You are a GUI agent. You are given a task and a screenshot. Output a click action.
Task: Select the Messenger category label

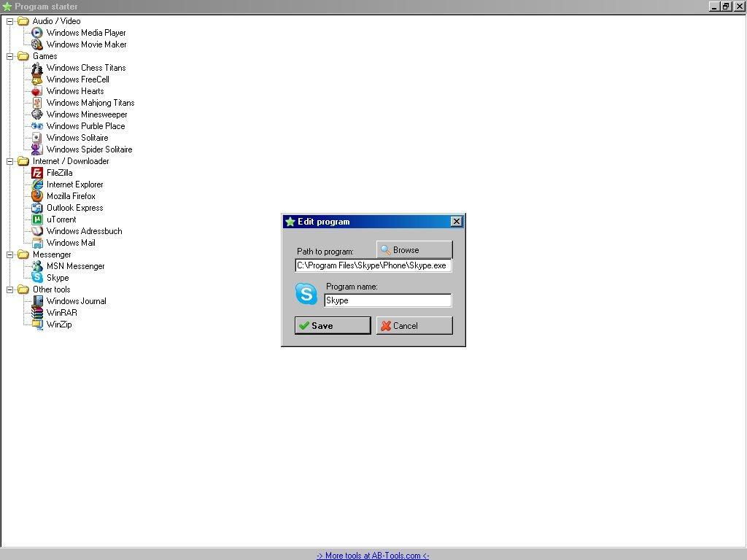pyautogui.click(x=52, y=254)
